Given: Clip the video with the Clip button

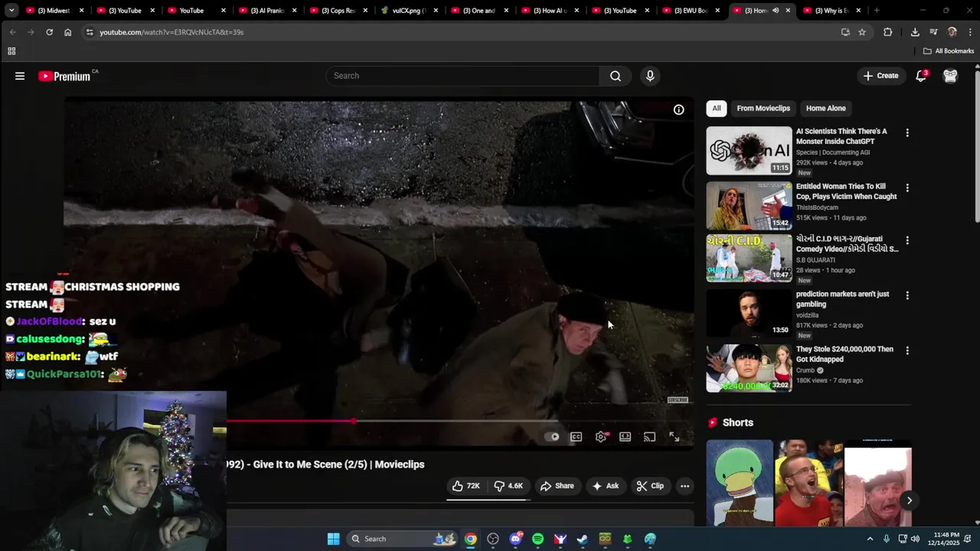Looking at the screenshot, I should pyautogui.click(x=651, y=486).
